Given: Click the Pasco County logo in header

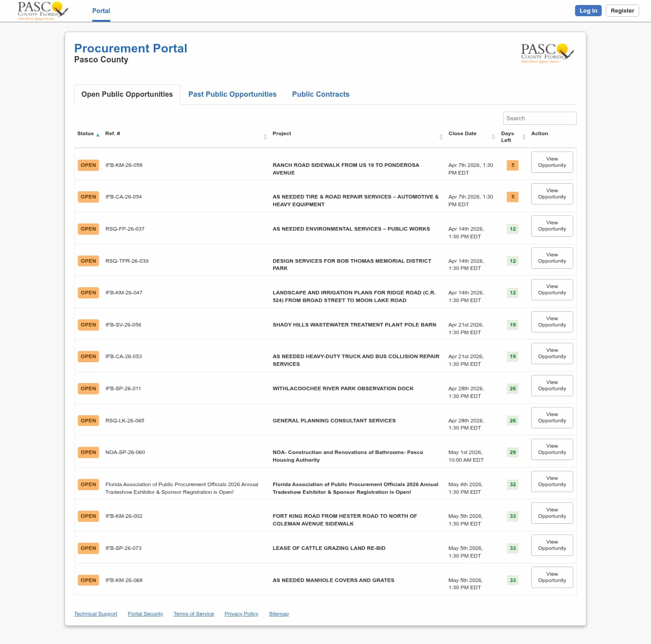Looking at the screenshot, I should click(42, 10).
